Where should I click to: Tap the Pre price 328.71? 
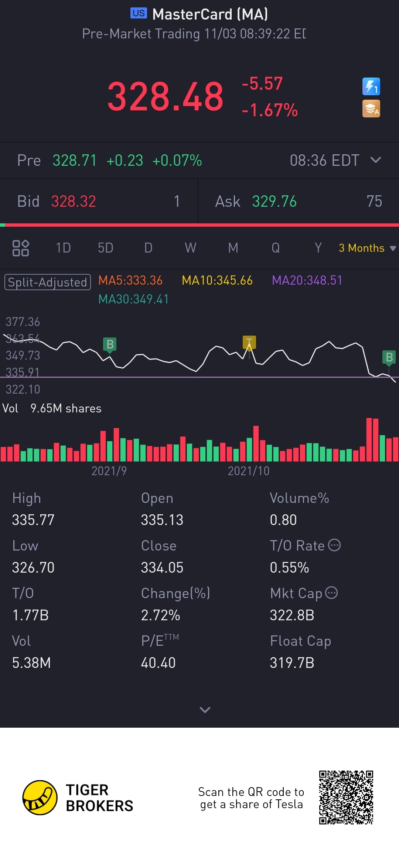pos(75,161)
